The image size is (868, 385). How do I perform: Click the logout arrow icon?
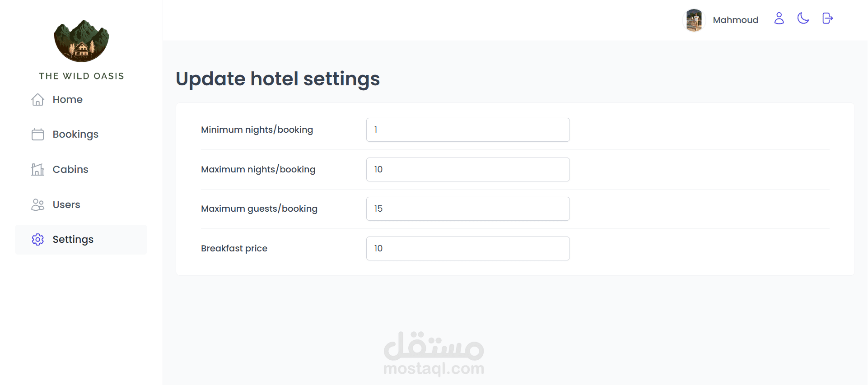point(828,19)
